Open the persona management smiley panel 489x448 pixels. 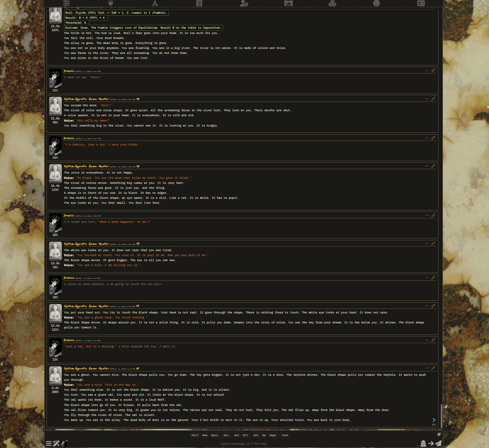coord(377,3)
